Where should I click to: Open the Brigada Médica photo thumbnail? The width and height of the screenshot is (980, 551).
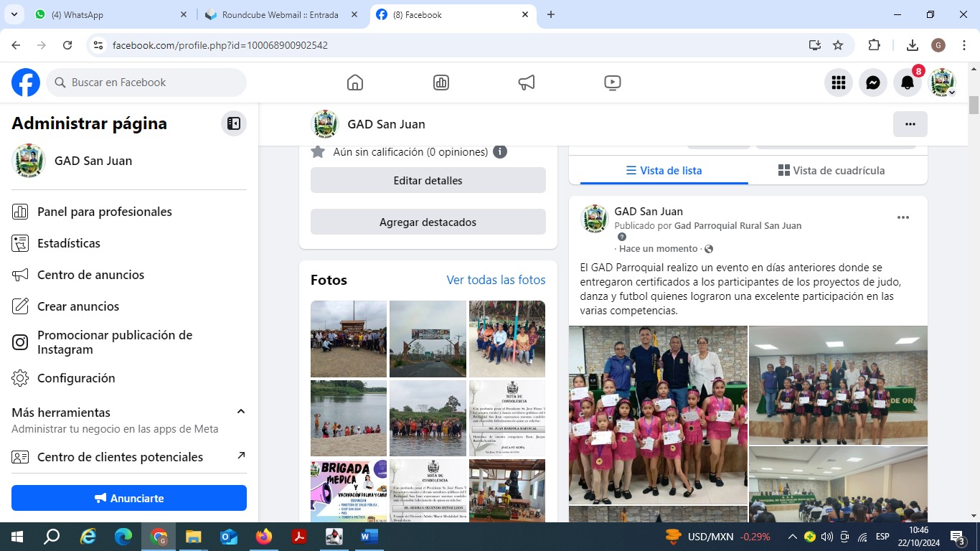point(349,490)
